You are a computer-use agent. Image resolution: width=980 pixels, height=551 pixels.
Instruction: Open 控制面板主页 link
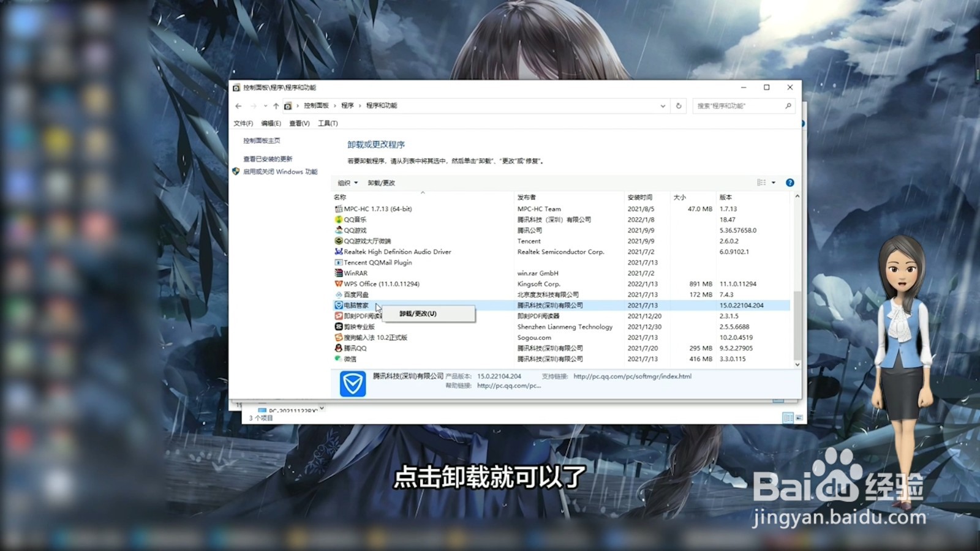[x=262, y=140]
